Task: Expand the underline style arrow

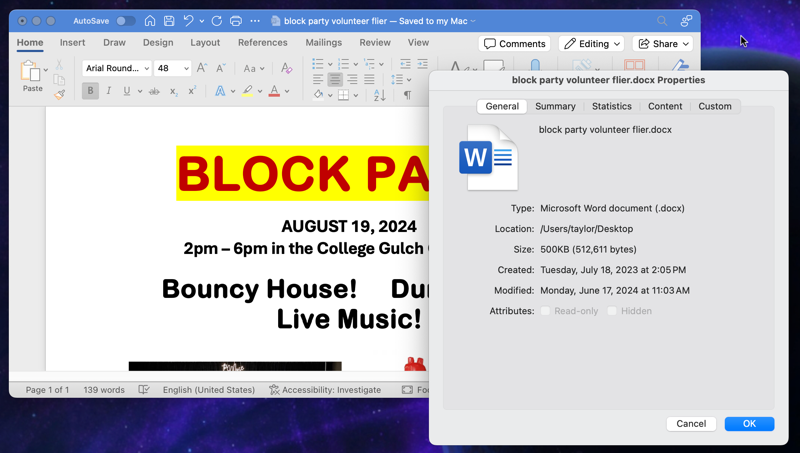Action: tap(140, 91)
